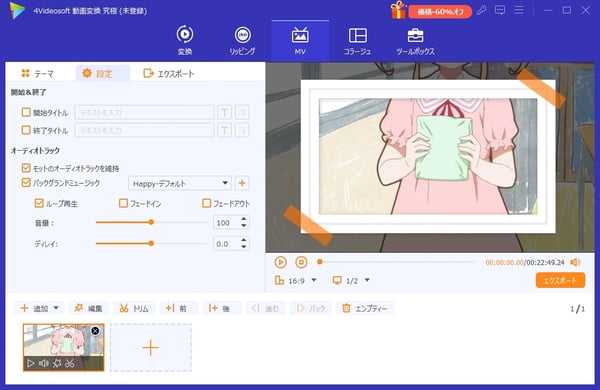Uncheck the ループ再生 (loop) checkbox
The image size is (600, 390).
coord(39,203)
